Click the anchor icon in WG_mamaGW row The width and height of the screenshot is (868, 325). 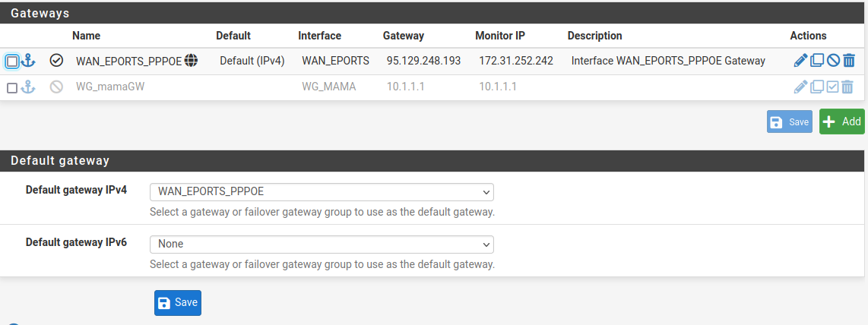tap(28, 87)
